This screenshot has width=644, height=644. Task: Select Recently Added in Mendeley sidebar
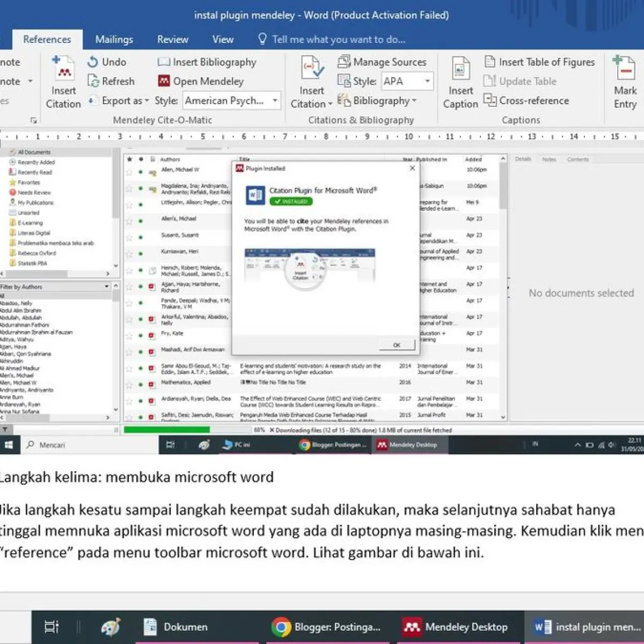click(x=36, y=163)
